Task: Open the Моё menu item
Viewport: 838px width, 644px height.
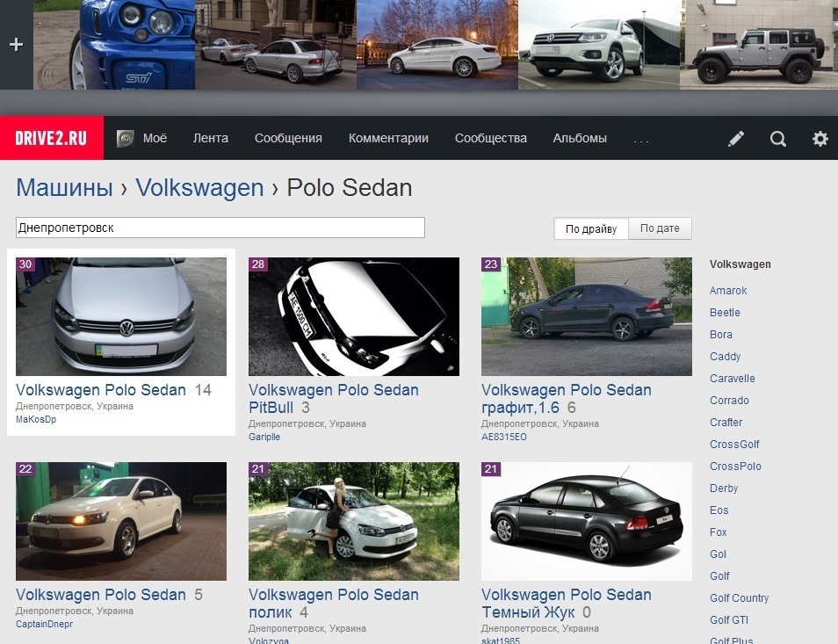Action: point(155,139)
